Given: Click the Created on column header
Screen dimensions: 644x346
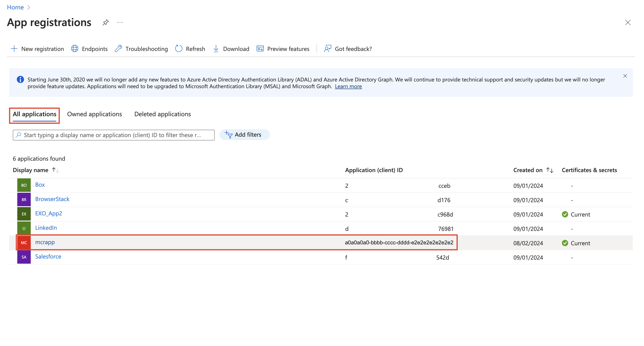Looking at the screenshot, I should (x=528, y=170).
